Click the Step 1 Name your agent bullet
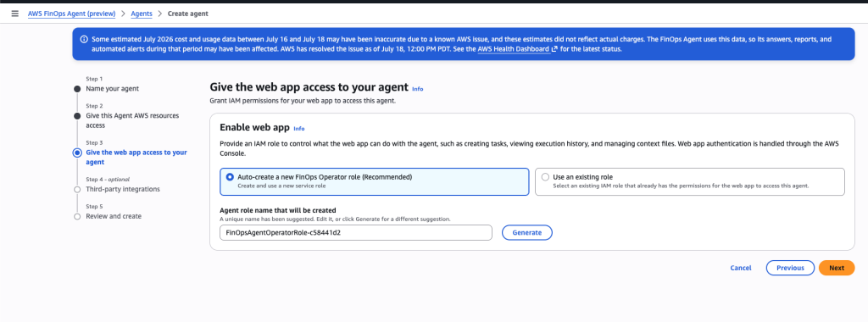This screenshot has width=868, height=322. point(77,88)
